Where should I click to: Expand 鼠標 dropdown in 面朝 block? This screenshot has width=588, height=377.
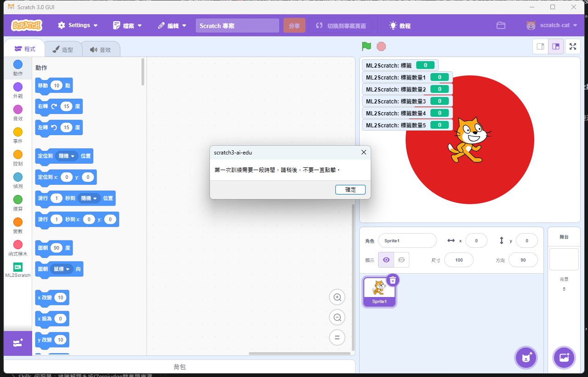(62, 269)
